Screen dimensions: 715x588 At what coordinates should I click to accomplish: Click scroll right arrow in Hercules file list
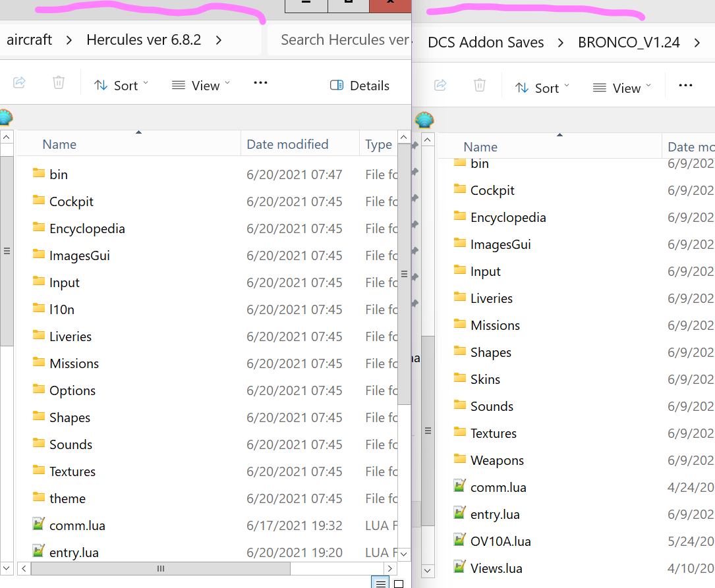point(390,568)
